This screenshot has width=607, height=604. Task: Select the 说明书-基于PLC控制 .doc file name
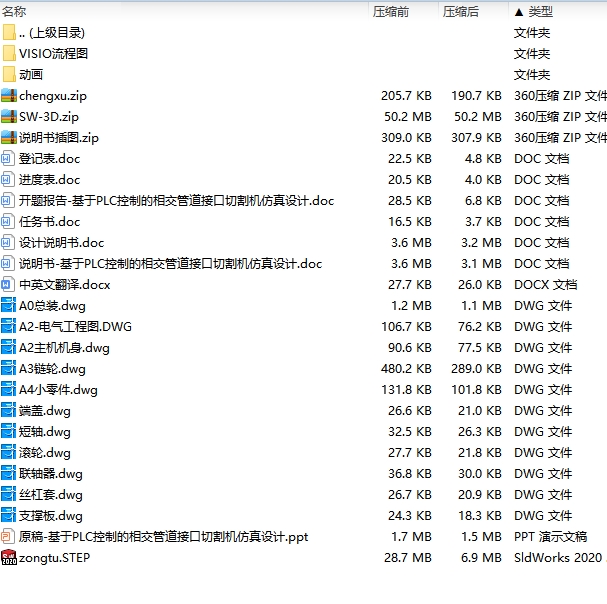click(x=171, y=264)
